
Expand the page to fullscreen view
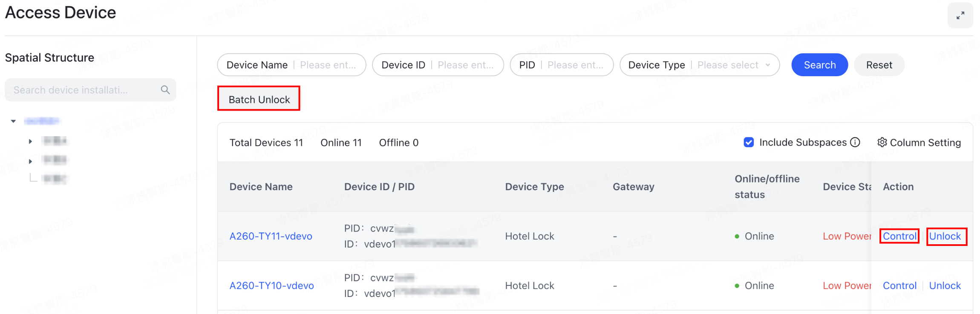(x=960, y=15)
